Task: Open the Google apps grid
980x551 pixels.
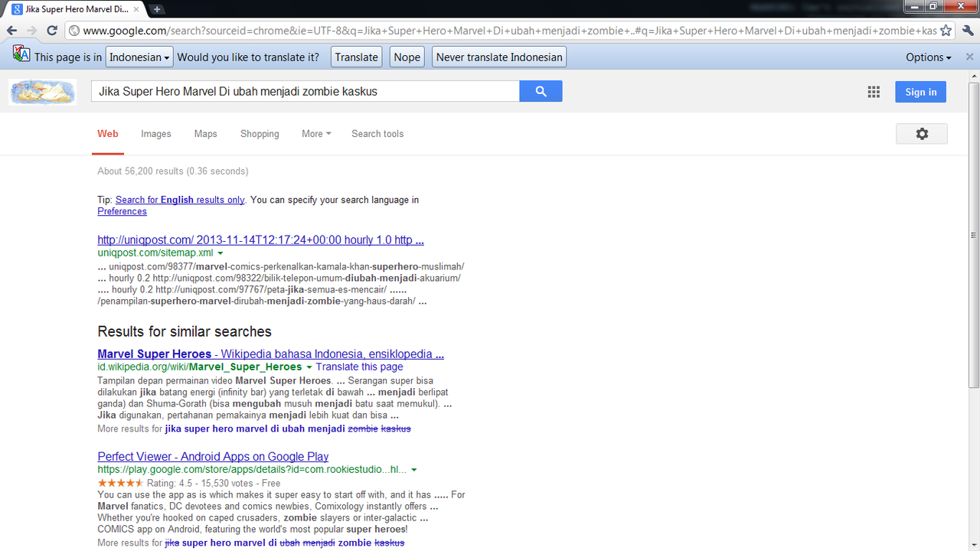Action: 874,92
